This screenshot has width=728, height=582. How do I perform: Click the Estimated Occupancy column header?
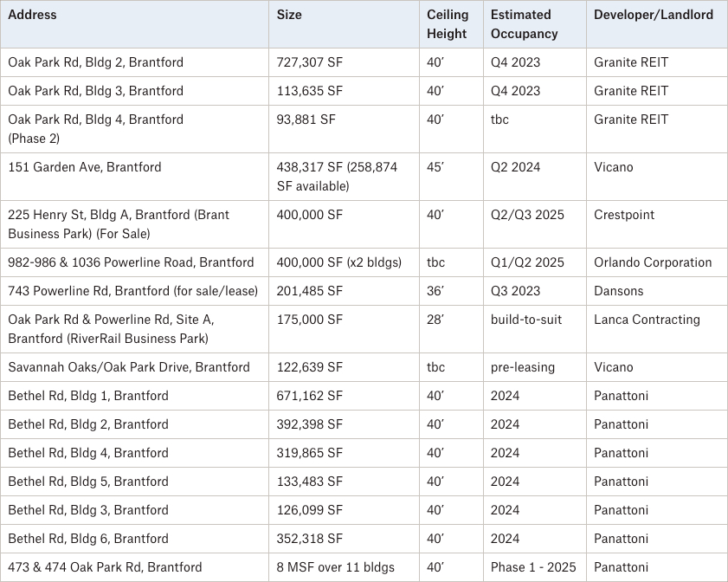pos(524,24)
